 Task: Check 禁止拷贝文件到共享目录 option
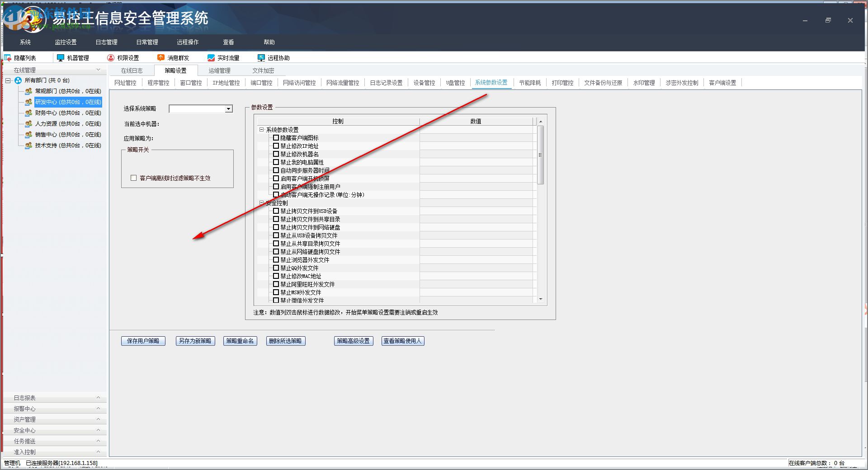[276, 219]
